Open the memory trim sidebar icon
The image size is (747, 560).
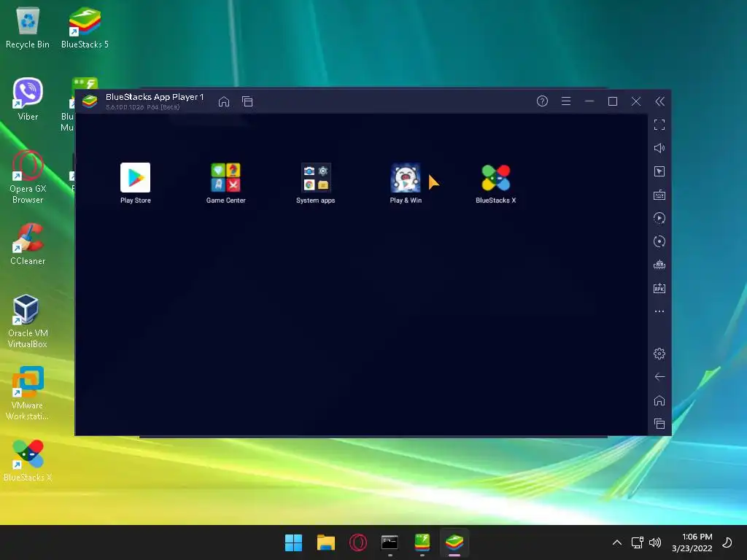659,265
